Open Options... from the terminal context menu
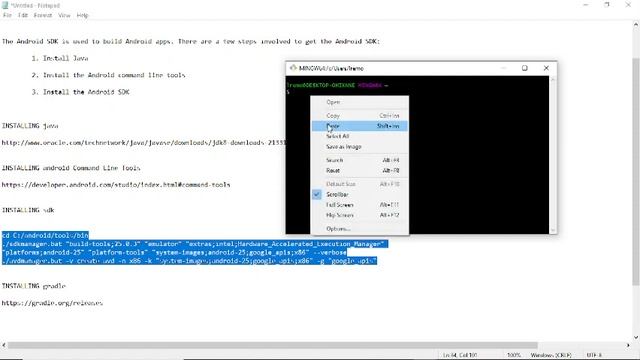Viewport: 640px width, 360px height. pyautogui.click(x=360, y=229)
